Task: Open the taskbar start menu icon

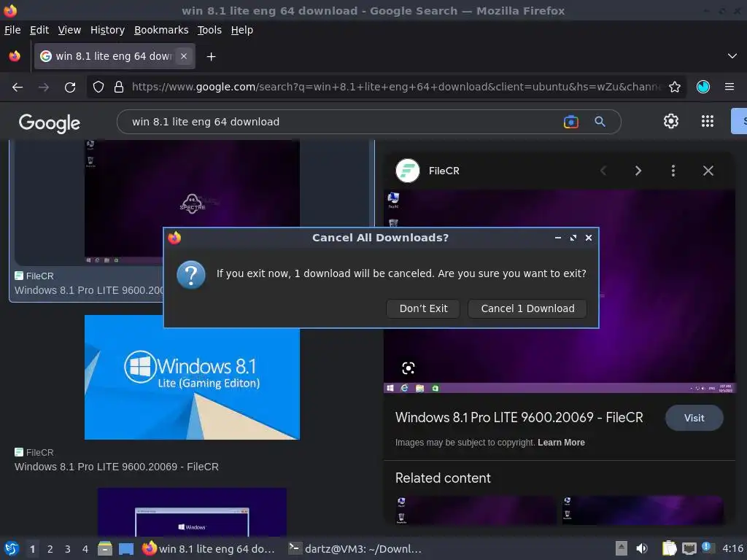Action: click(x=12, y=549)
